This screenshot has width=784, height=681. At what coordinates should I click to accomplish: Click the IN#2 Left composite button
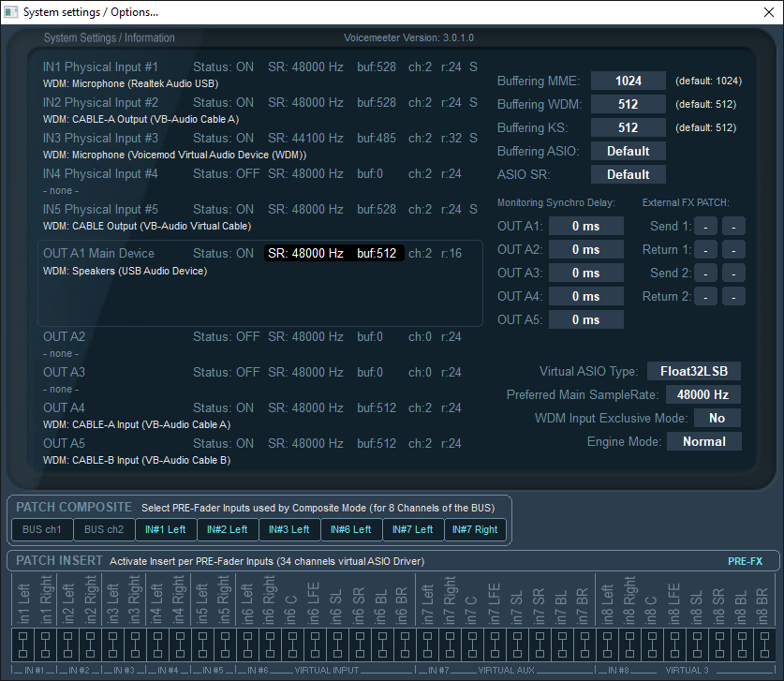pyautogui.click(x=228, y=529)
